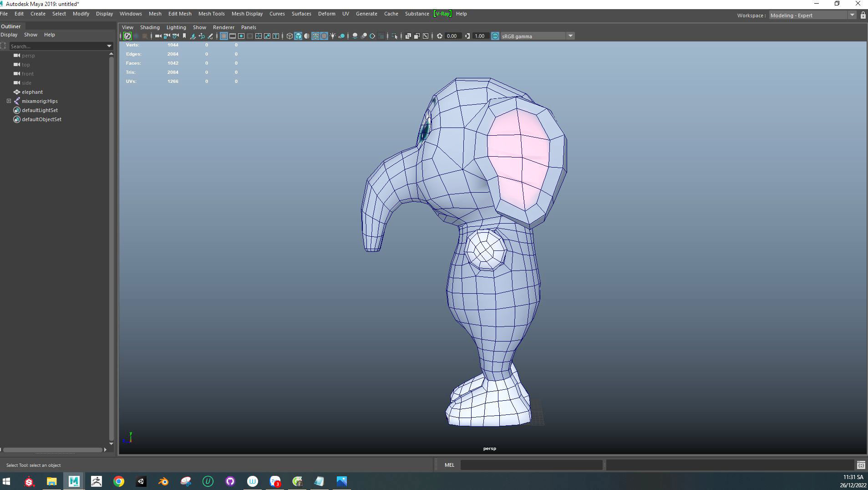Open the Windows Start menu
Viewport: 868px width, 490px height.
(6, 481)
